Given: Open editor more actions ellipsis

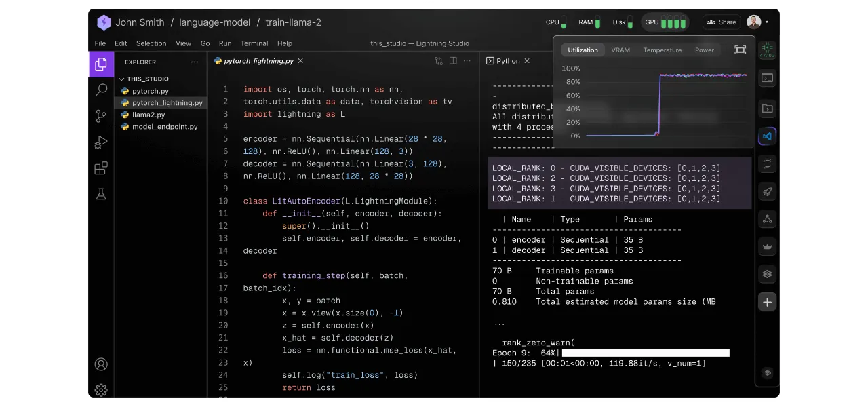Looking at the screenshot, I should [x=467, y=61].
